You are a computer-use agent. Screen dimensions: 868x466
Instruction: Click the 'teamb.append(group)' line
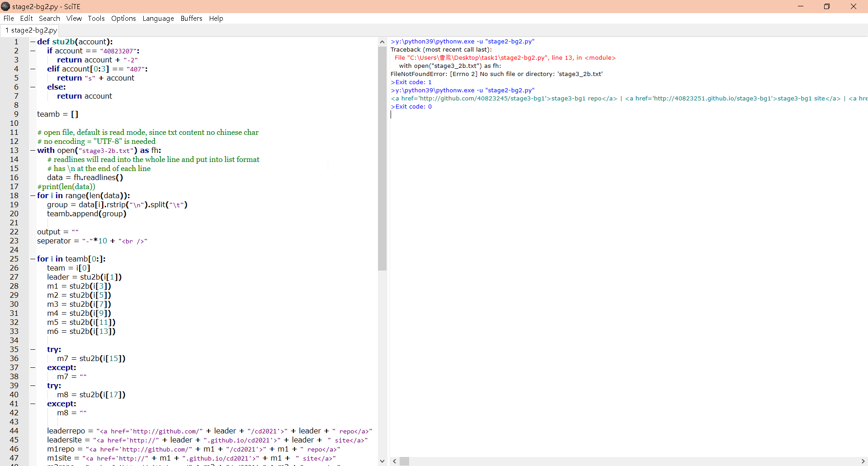coord(87,214)
